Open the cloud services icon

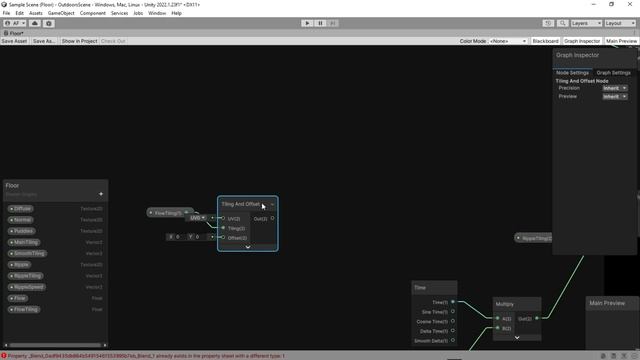(x=35, y=23)
